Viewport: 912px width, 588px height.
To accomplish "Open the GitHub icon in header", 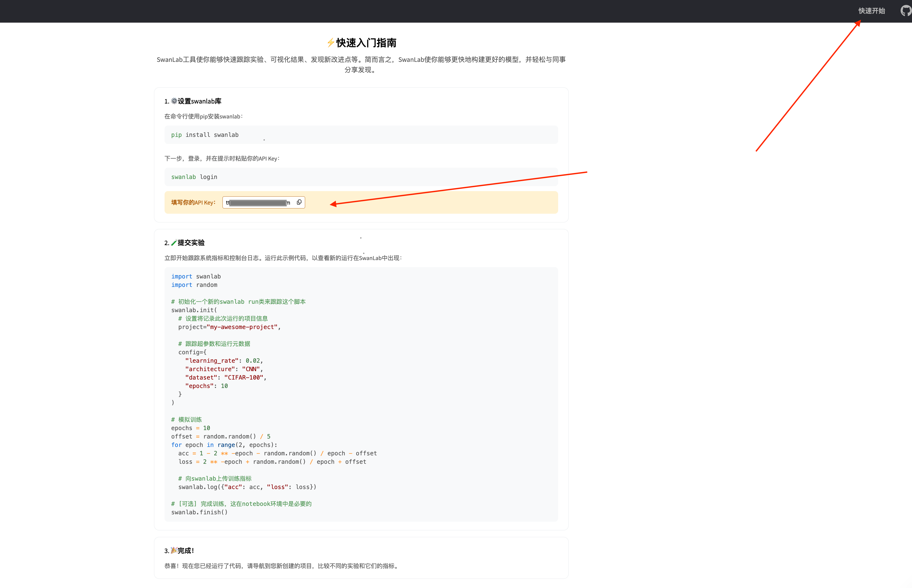I will click(906, 11).
